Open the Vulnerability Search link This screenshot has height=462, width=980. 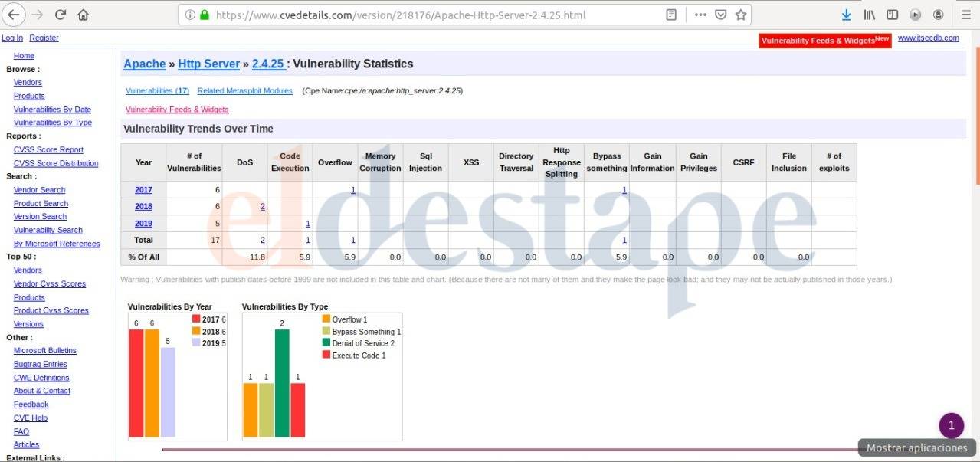pos(48,230)
